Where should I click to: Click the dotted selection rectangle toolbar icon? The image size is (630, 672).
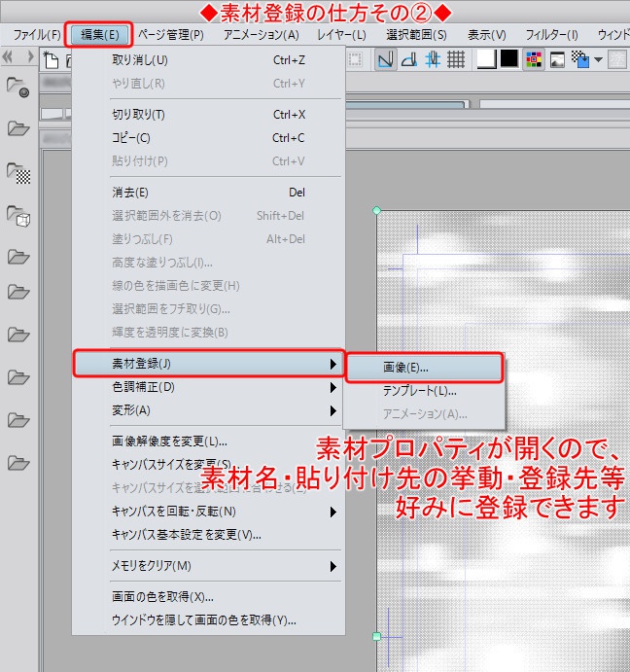(x=355, y=59)
